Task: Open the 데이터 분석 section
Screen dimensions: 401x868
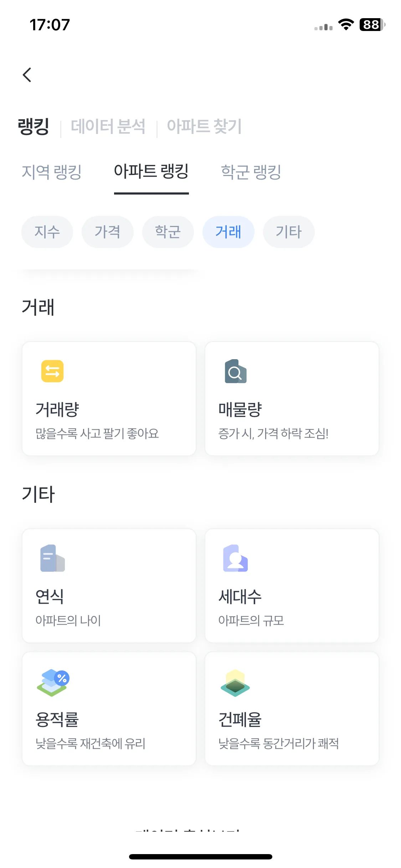Action: [108, 126]
